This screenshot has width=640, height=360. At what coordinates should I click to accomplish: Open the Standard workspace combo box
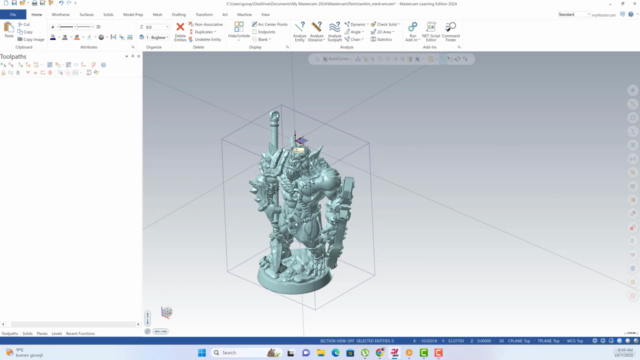click(574, 14)
